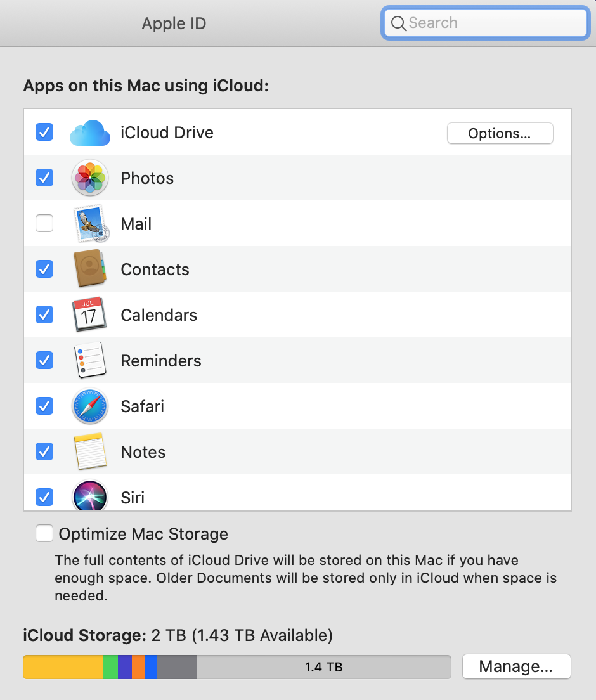The image size is (596, 700).
Task: Uncheck the Notes checkbox
Action: [x=44, y=451]
